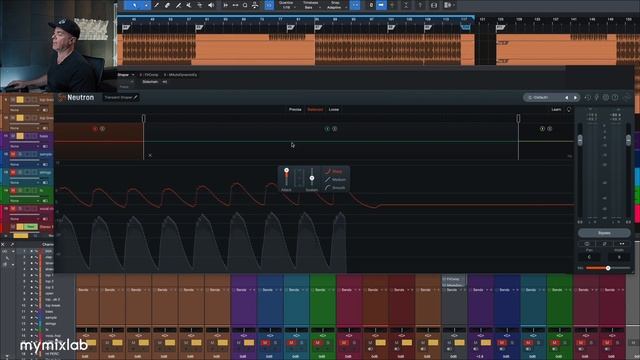Open the Timebase Bars dropdown
This screenshot has width=640, height=360.
(311, 5)
